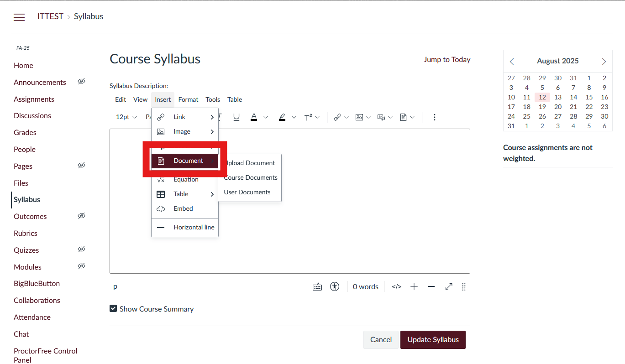Open the Format menu
Image resolution: width=625 pixels, height=364 pixels.
[x=188, y=99]
